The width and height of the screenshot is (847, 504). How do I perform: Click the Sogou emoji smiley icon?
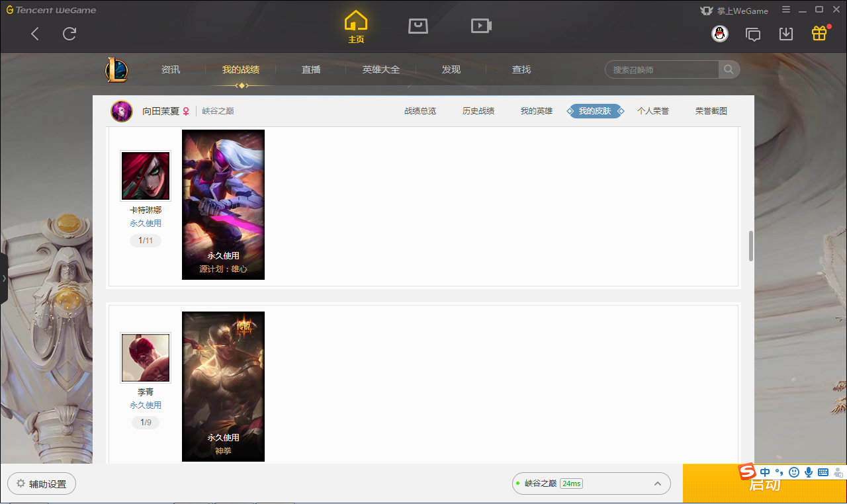[x=794, y=472]
